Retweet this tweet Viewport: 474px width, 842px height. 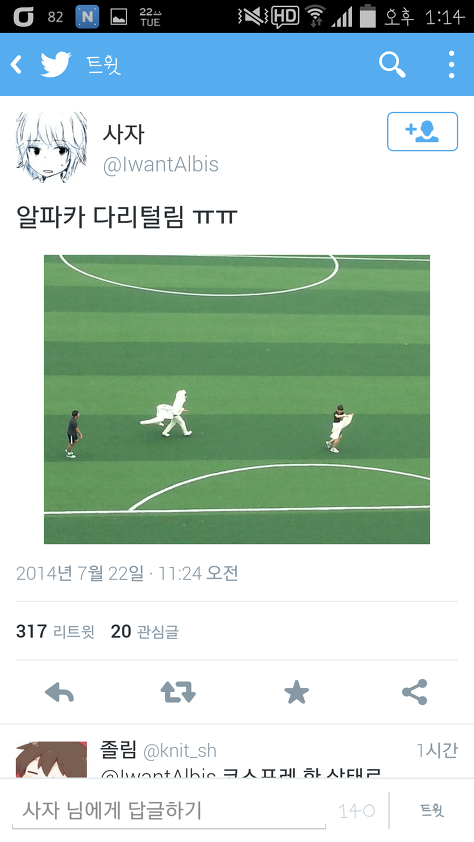178,692
